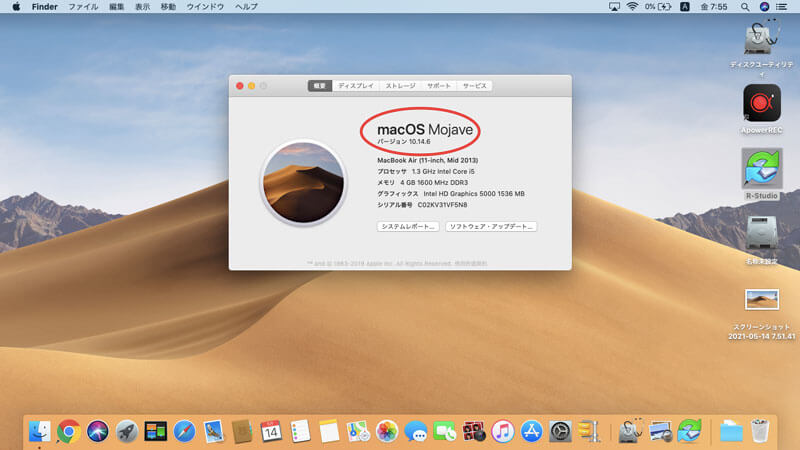
Task: Switch to the ディスプレイ tab
Action: [356, 86]
